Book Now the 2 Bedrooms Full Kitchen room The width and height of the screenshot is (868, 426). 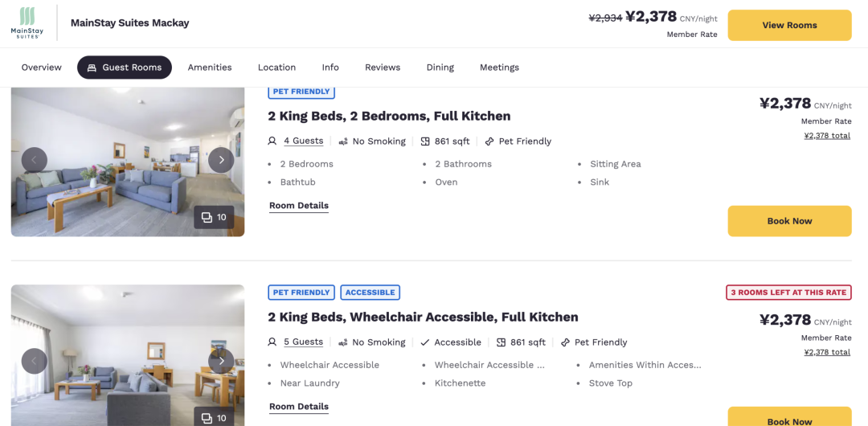tap(789, 221)
